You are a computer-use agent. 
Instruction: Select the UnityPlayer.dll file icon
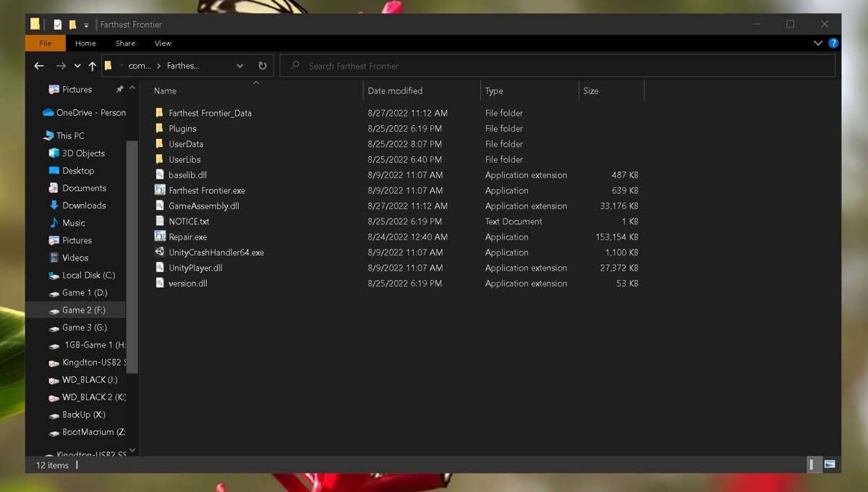pos(160,268)
